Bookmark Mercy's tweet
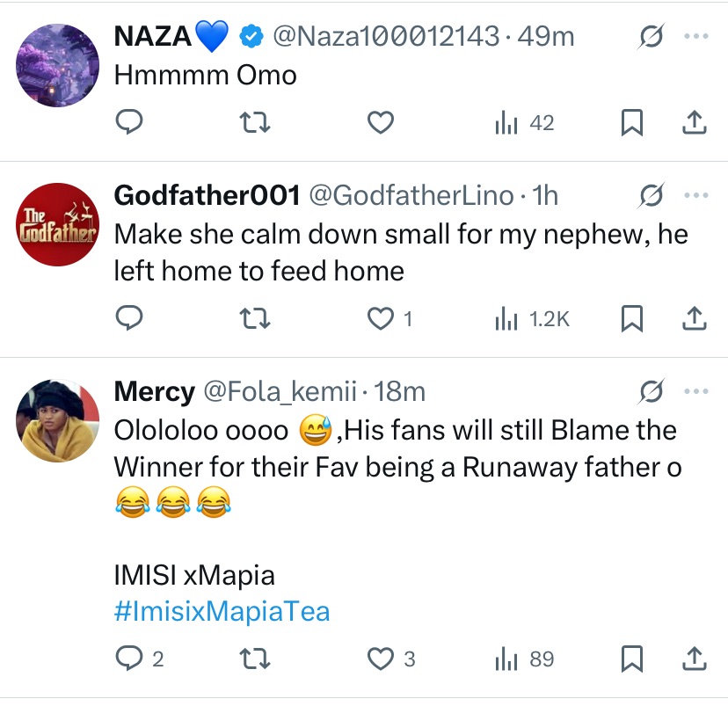Image resolution: width=728 pixels, height=706 pixels. [x=631, y=658]
